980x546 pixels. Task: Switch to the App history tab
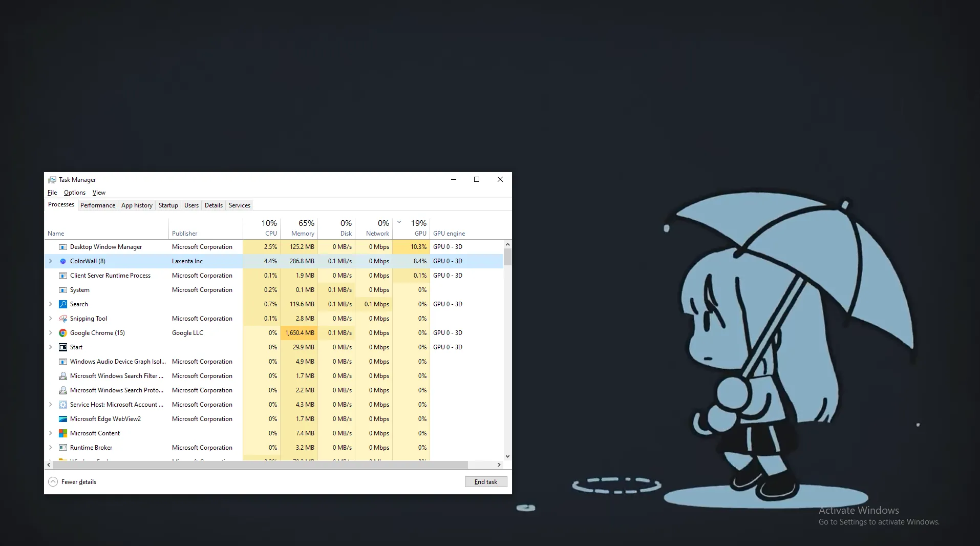click(x=137, y=205)
